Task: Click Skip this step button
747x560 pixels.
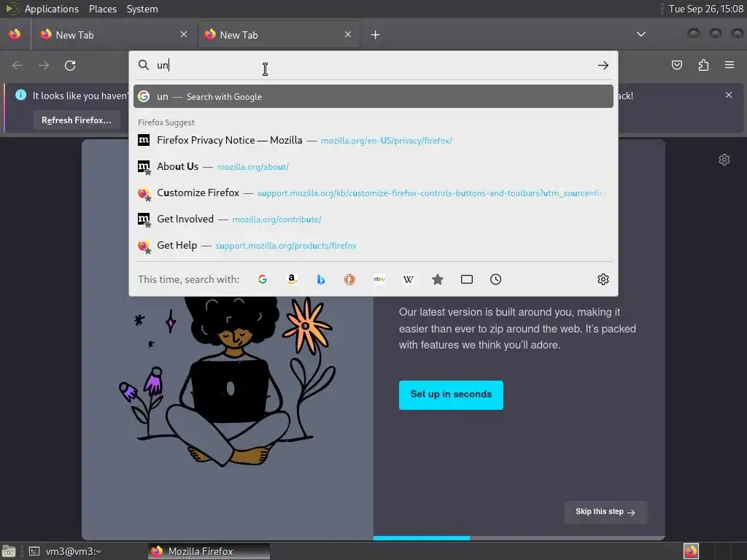Action: (x=605, y=512)
